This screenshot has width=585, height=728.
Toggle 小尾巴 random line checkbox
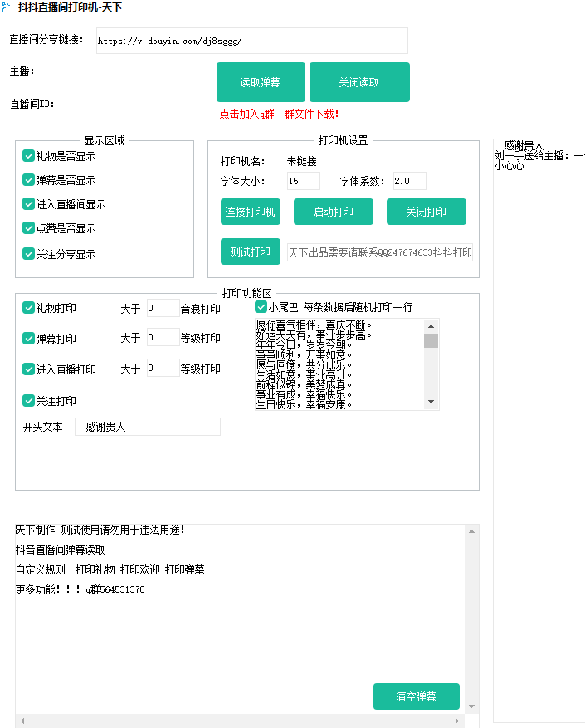[261, 307]
